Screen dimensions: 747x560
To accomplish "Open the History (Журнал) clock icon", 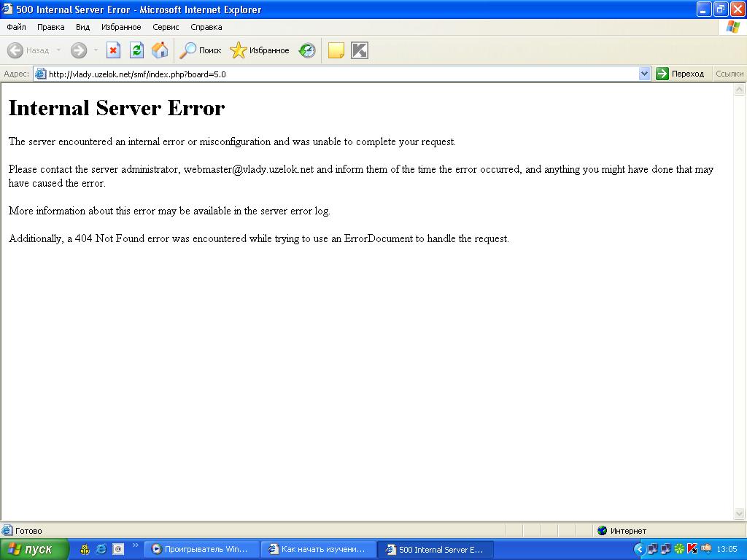I will pyautogui.click(x=307, y=50).
